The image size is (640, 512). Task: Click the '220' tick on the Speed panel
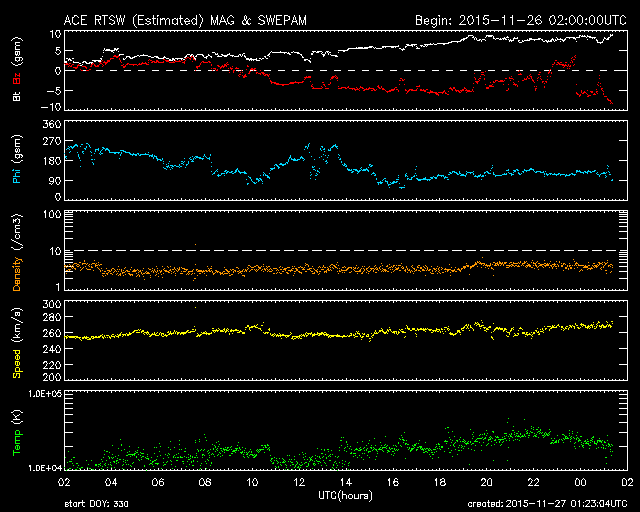point(52,365)
